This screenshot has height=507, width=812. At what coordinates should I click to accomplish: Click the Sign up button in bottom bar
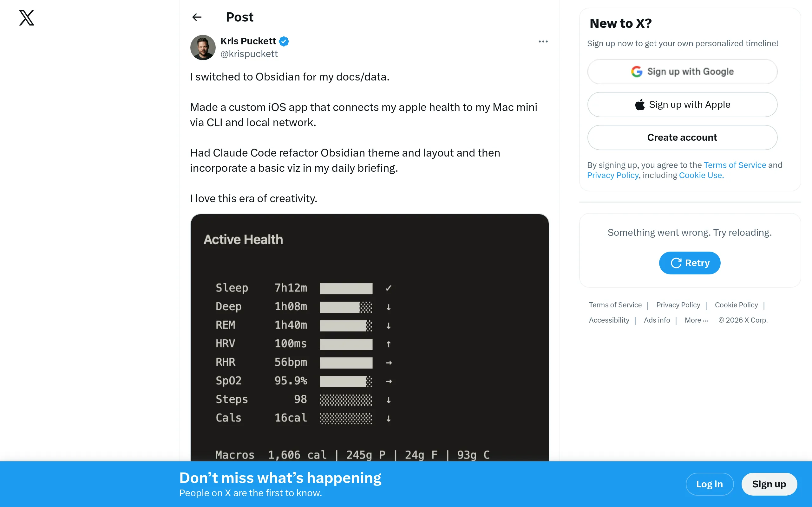769,484
